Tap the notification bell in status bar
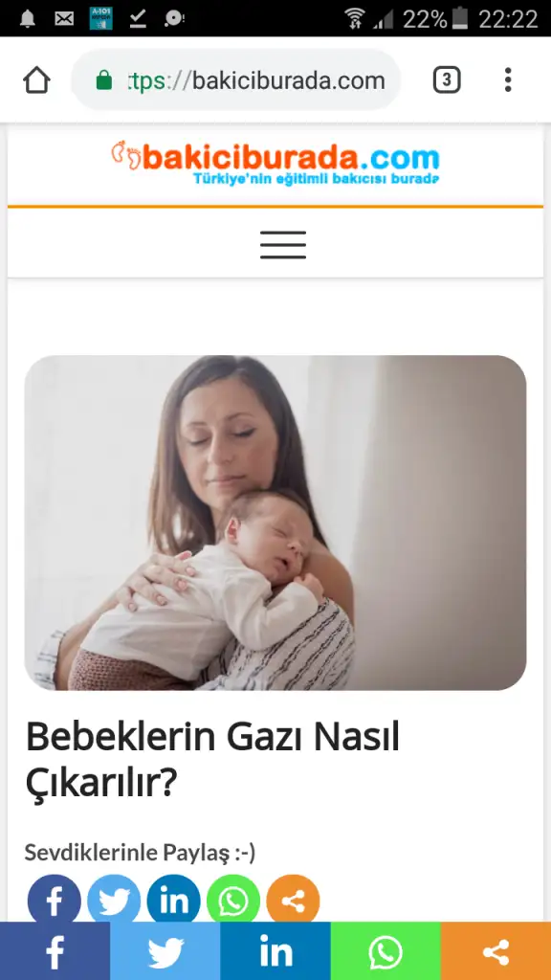This screenshot has height=980, width=551. (28, 18)
